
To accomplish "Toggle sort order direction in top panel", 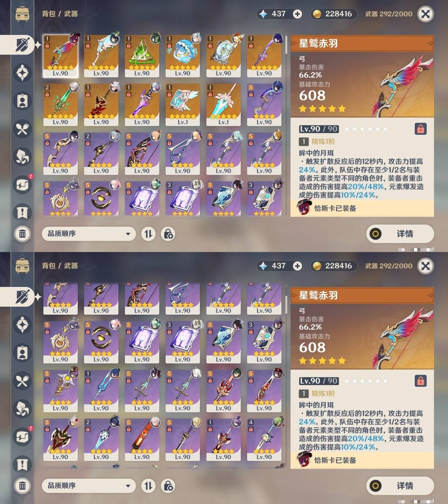I will [x=148, y=234].
